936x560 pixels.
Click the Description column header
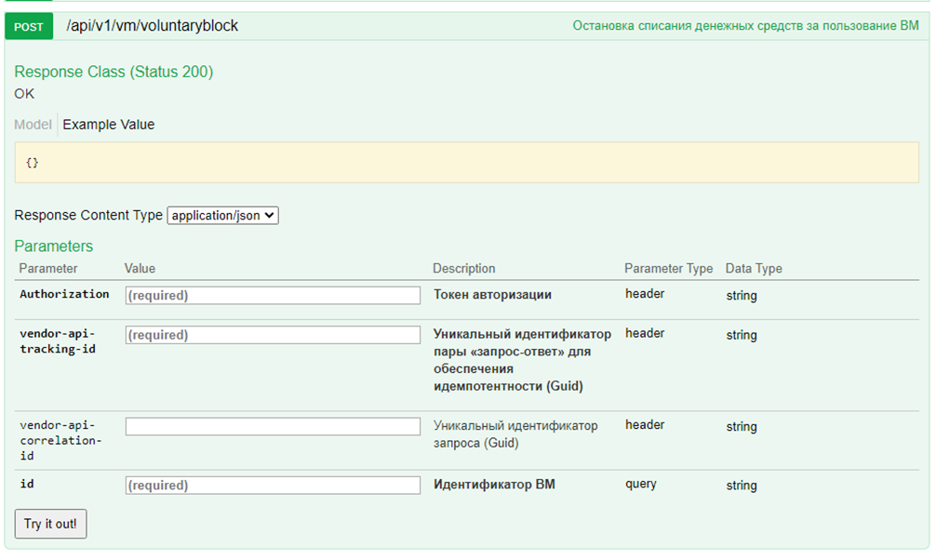(x=464, y=269)
